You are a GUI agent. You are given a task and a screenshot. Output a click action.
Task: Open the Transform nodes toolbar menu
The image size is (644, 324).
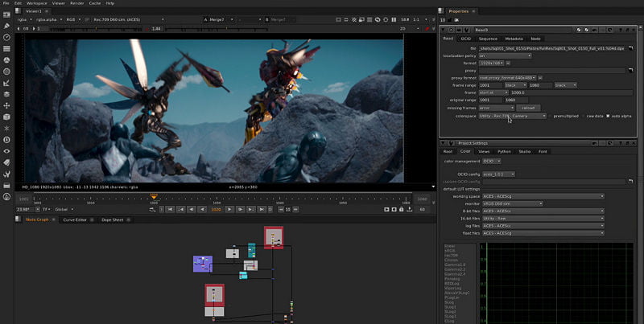[x=6, y=105]
